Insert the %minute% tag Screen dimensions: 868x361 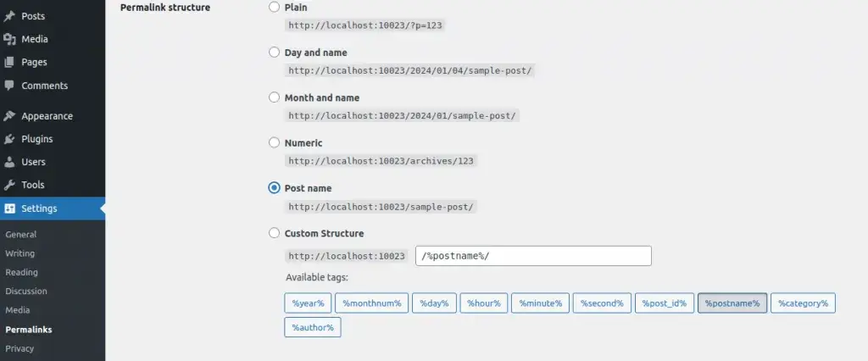click(x=540, y=303)
